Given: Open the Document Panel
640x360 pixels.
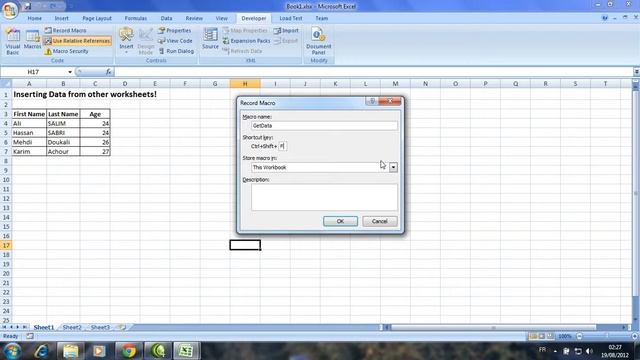Looking at the screenshot, I should coord(318,41).
